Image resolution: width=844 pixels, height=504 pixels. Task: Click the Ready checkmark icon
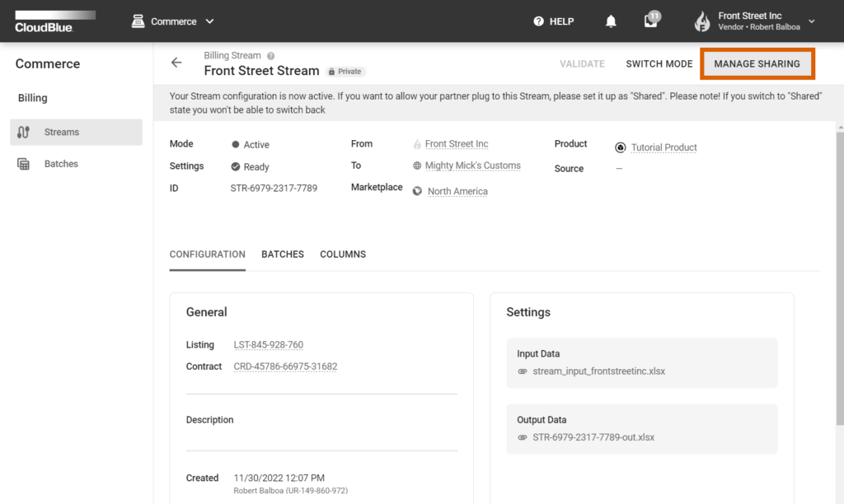(x=235, y=166)
